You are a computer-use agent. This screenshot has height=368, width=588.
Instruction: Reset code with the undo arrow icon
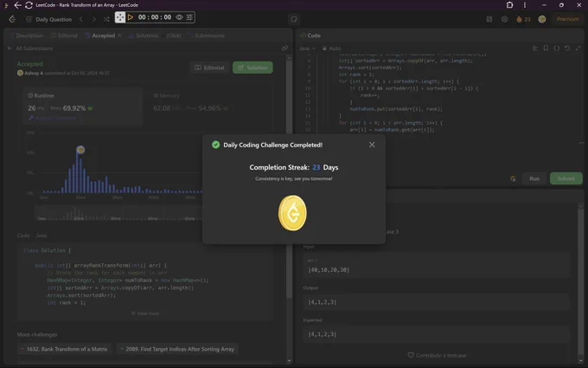[x=567, y=48]
